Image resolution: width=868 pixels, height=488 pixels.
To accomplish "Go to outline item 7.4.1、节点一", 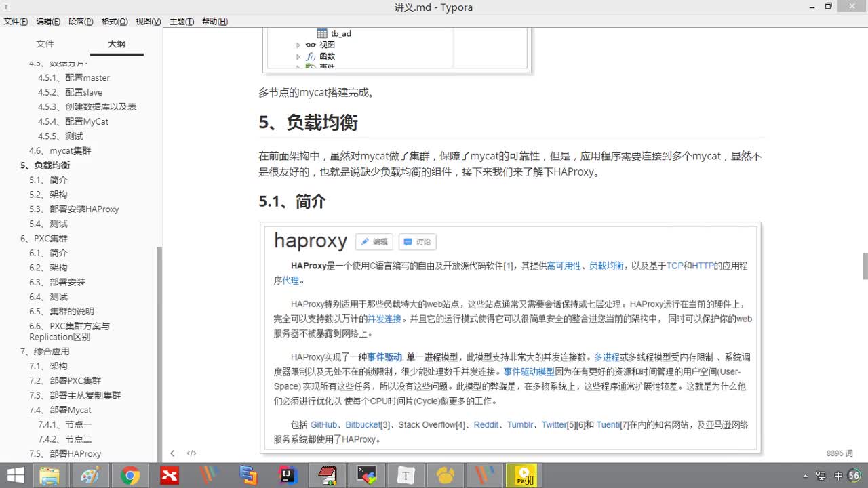I will tap(65, 424).
